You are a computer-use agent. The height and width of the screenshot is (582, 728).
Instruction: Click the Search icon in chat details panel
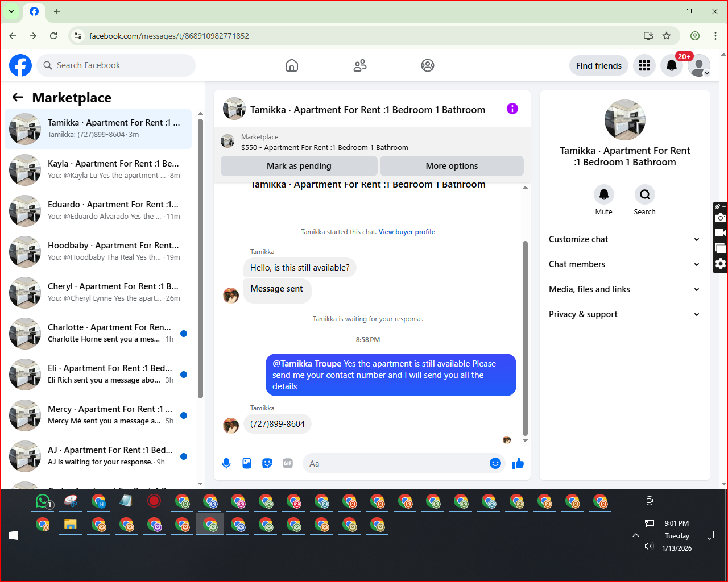click(x=645, y=194)
